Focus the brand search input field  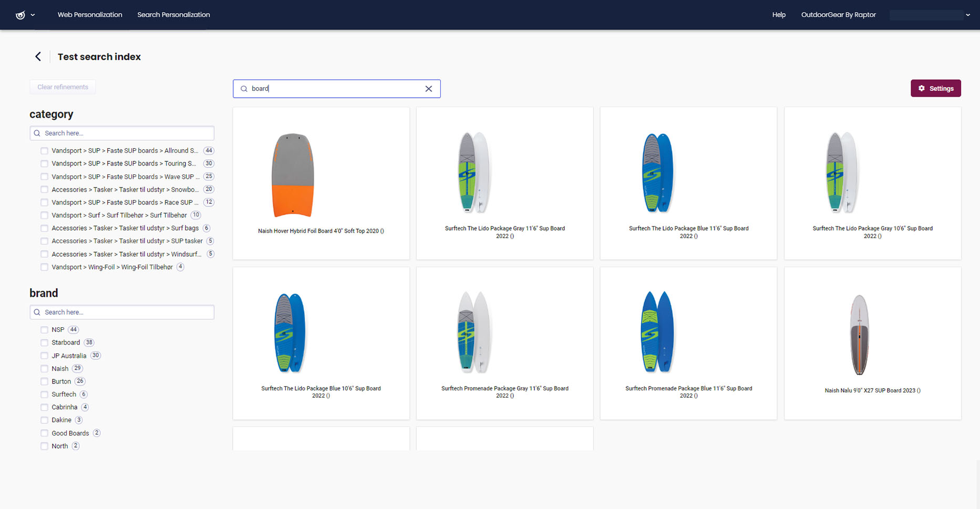(x=126, y=313)
